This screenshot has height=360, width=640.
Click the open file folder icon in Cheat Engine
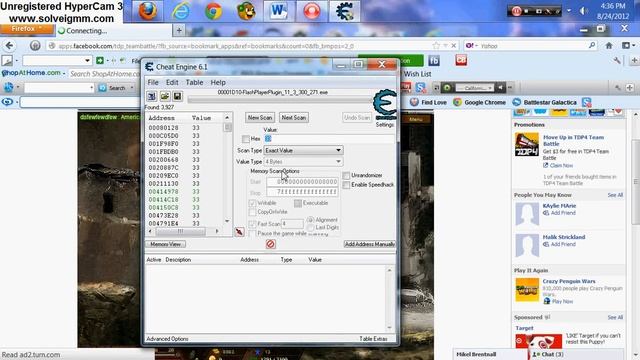point(164,96)
